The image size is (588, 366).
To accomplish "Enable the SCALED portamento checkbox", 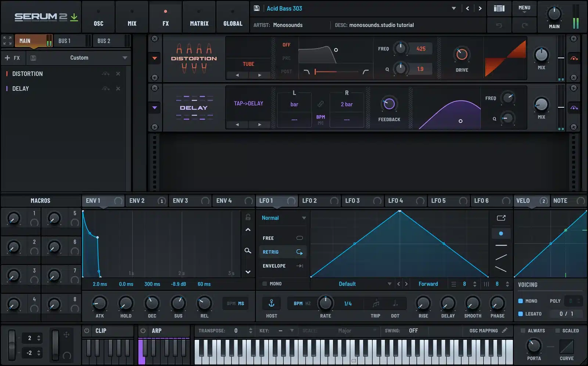I will [557, 331].
